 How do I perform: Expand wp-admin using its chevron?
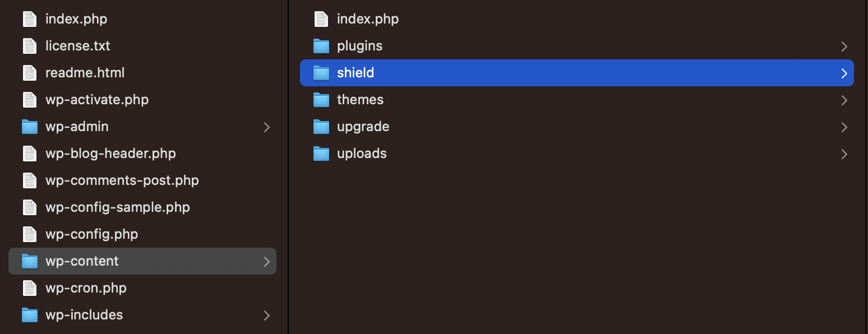(267, 127)
